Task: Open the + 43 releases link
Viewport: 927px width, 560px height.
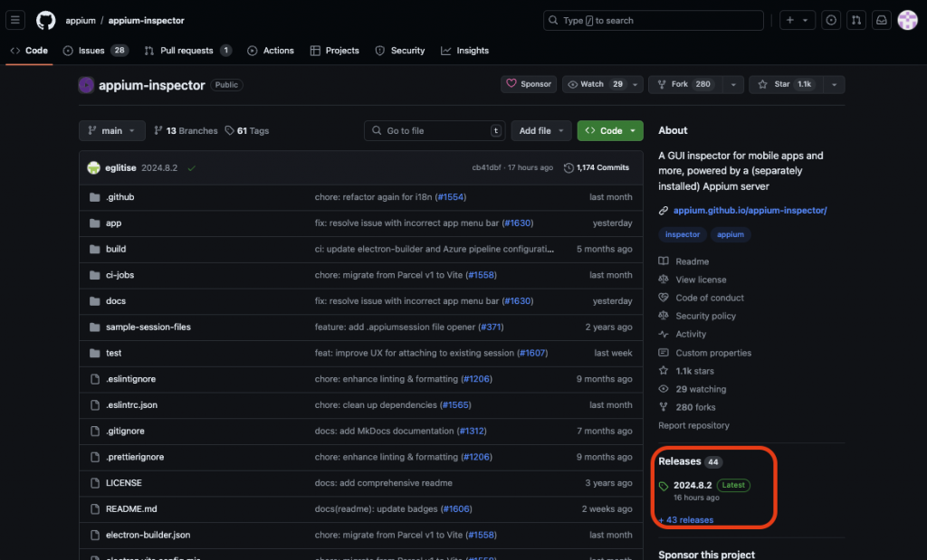Action: [686, 520]
